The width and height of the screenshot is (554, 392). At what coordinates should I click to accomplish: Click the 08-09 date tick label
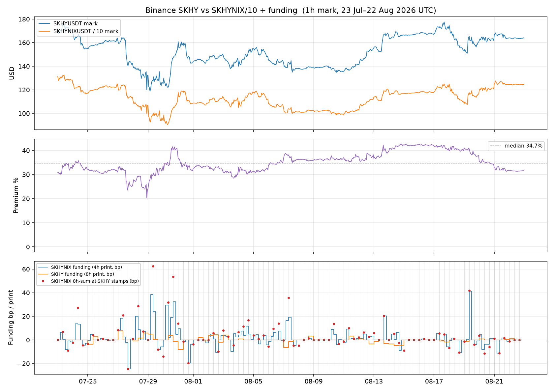tap(314, 381)
